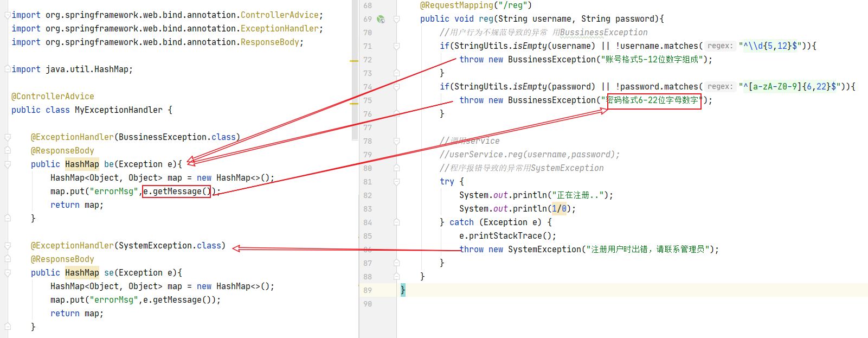Image resolution: width=868 pixels, height=338 pixels.
Task: Click the boxed e.getMessage() call in be method
Action: [176, 192]
